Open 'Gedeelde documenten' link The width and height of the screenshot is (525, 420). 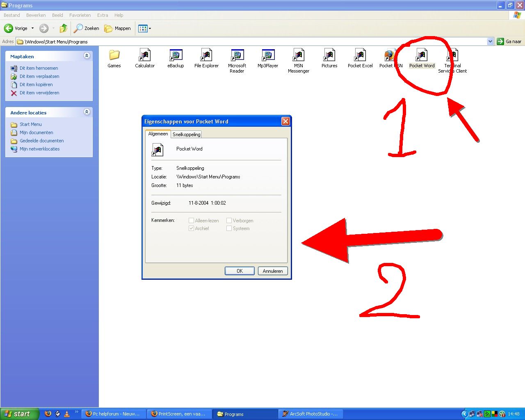(x=42, y=141)
